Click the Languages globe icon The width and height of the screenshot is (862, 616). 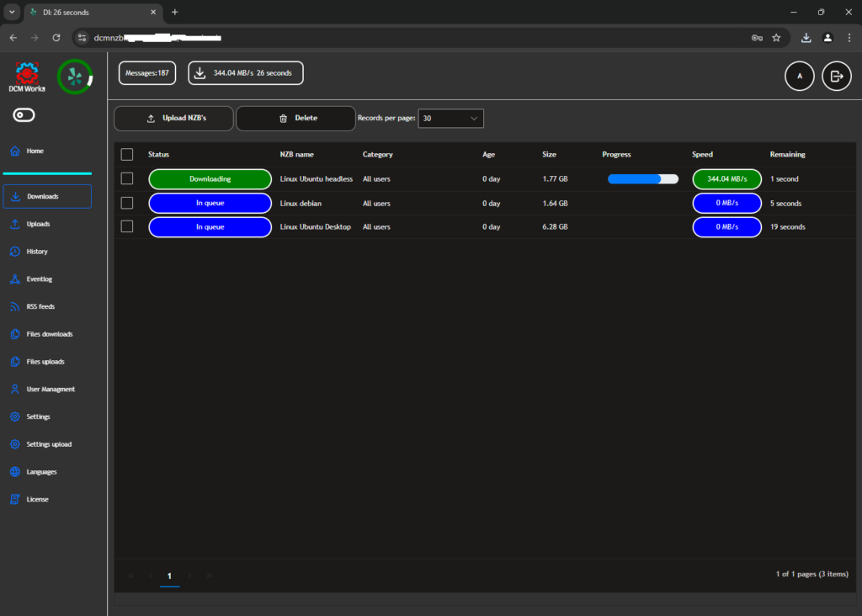[x=15, y=472]
